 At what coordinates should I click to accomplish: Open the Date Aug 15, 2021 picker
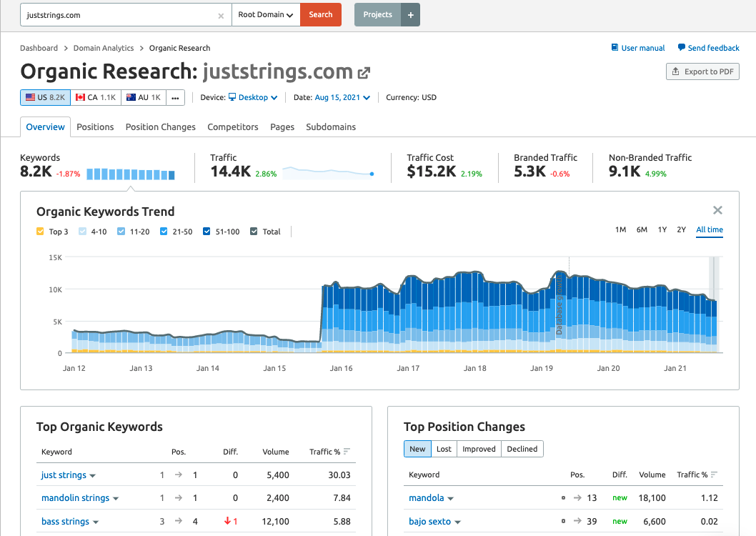pos(342,97)
